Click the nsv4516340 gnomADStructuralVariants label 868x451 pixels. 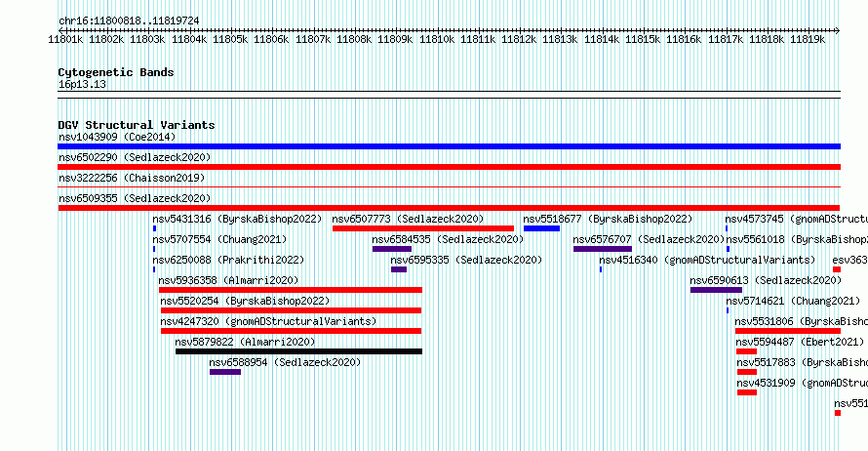pyautogui.click(x=707, y=260)
